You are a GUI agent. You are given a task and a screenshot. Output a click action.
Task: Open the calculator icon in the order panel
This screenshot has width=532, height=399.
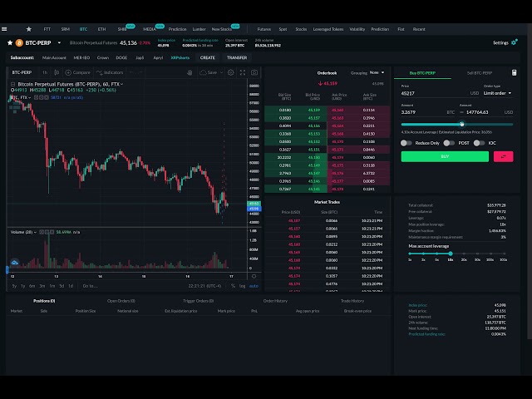[x=514, y=72]
